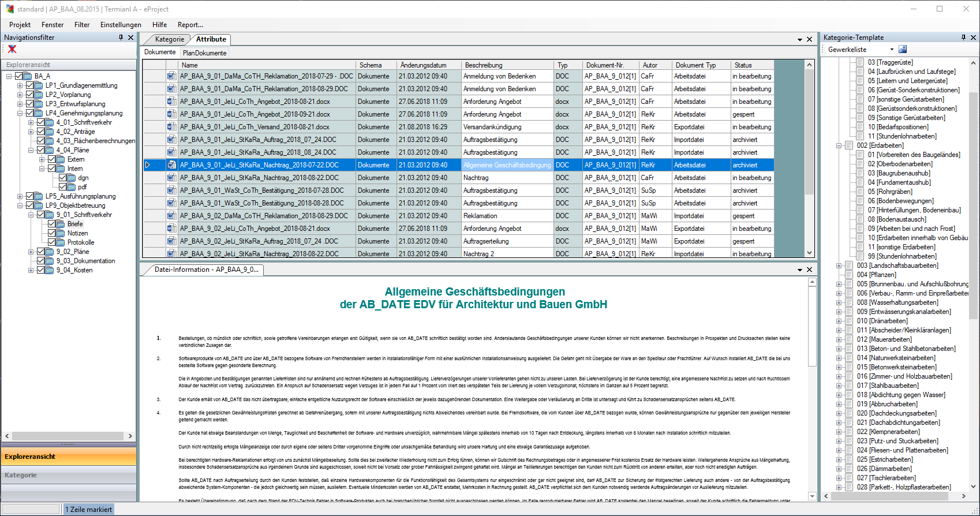Viewport: 980px width, 516px height.
Task: Click folder icon of Protokolle node
Action: (61, 242)
